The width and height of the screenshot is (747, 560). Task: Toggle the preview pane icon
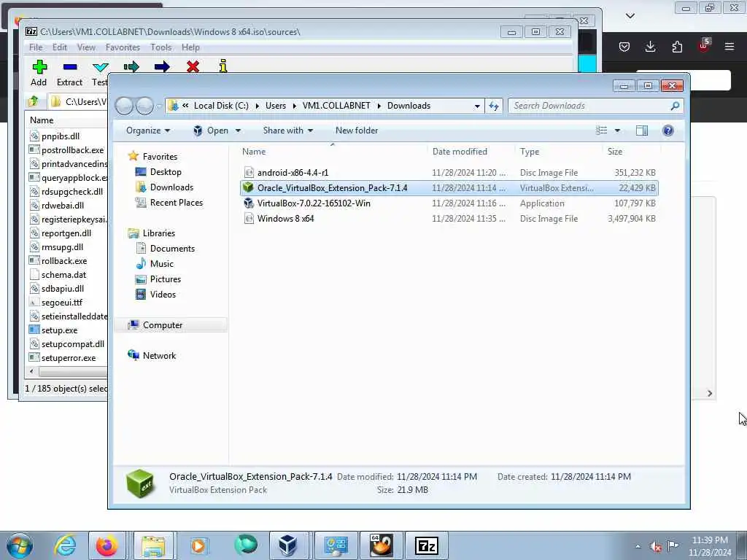click(642, 131)
